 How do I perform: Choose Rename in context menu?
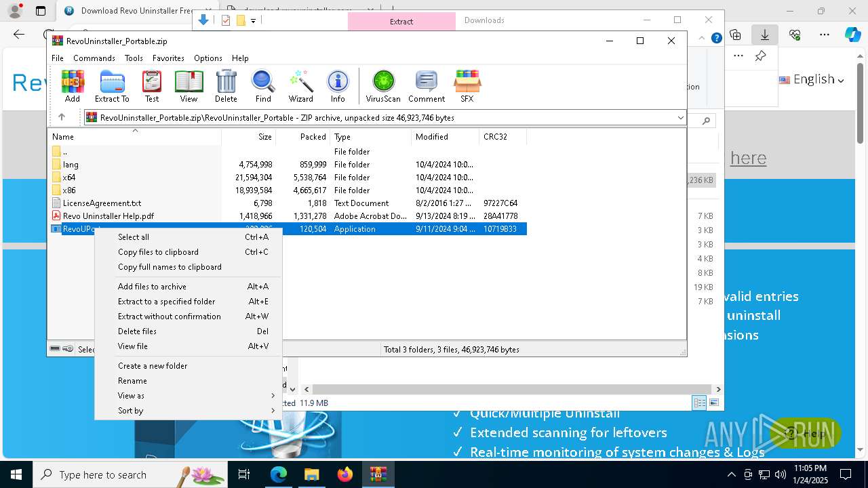(188, 381)
